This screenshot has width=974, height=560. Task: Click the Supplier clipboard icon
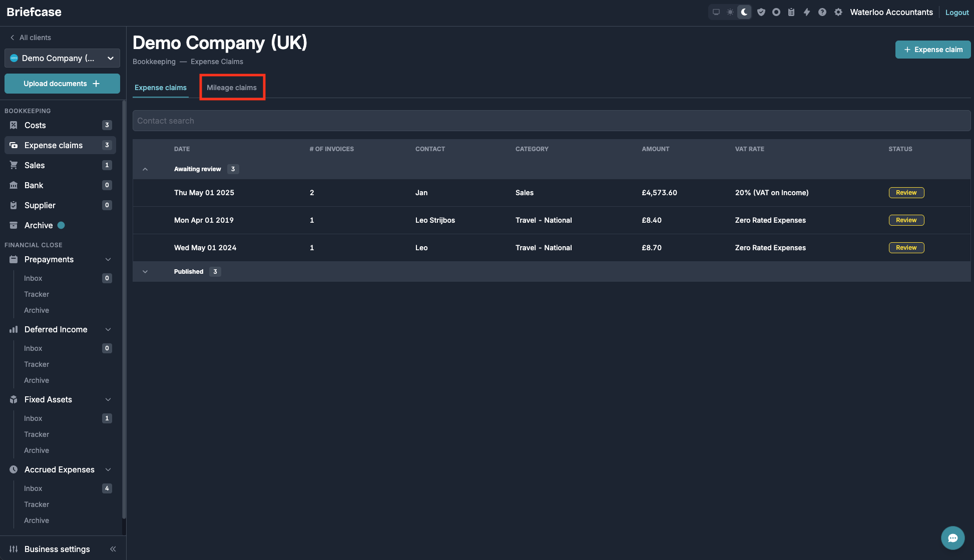(14, 205)
